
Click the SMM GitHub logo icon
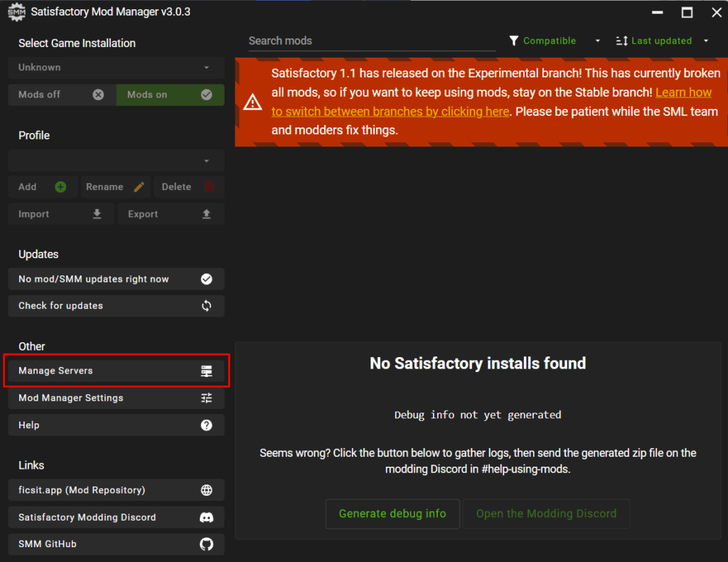(x=206, y=544)
